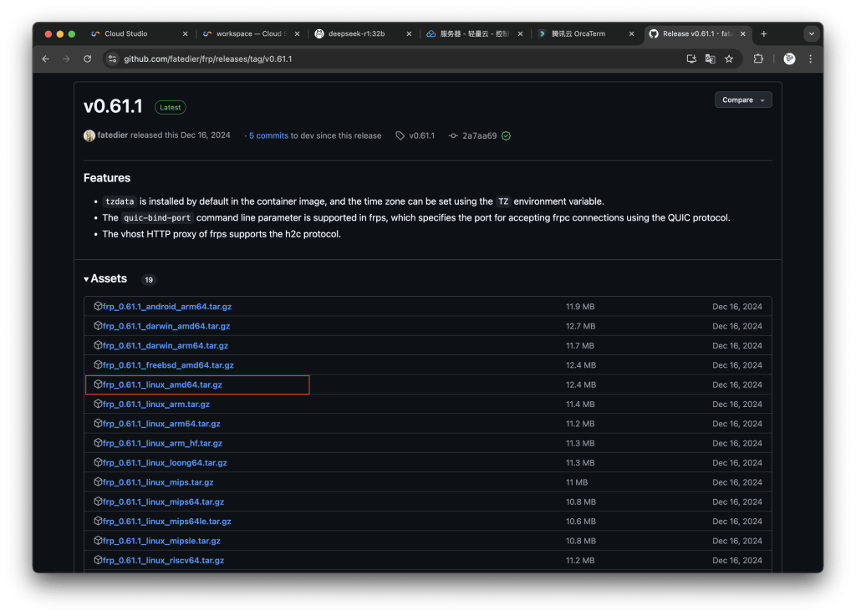Image resolution: width=856 pixels, height=616 pixels.
Task: Open the Chrome three-dot menu
Action: [811, 59]
